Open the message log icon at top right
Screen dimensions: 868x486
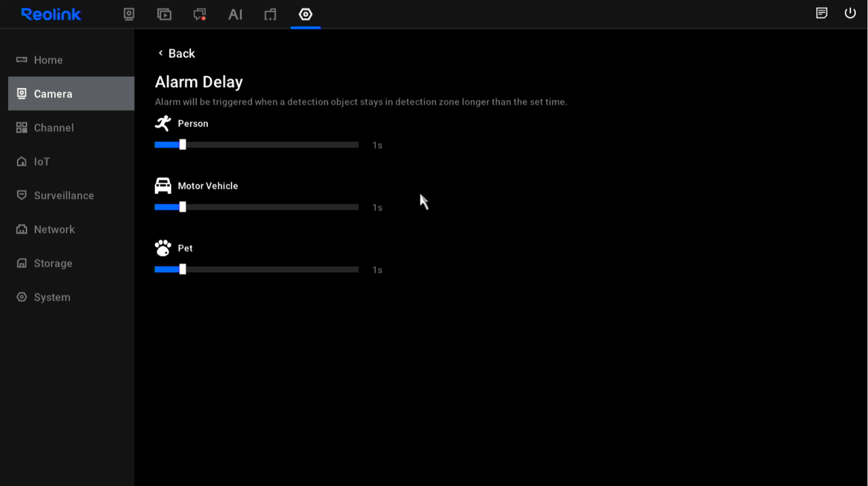(x=821, y=13)
